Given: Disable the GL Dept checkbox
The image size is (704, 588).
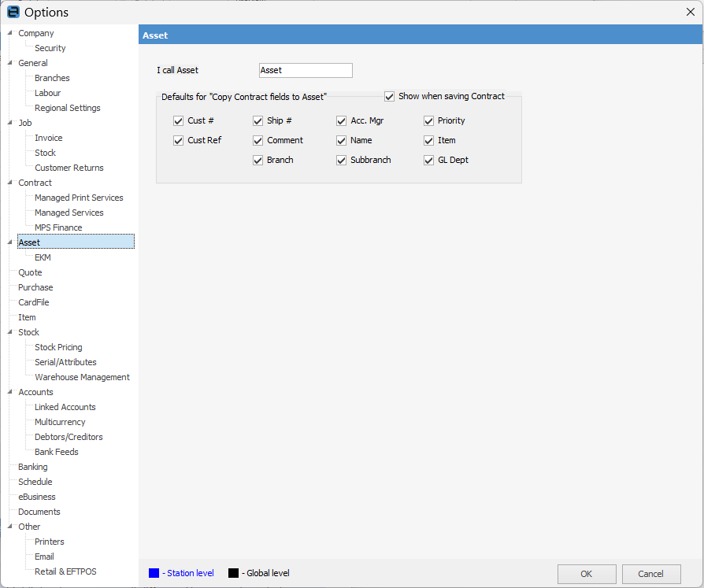Looking at the screenshot, I should 429,161.
